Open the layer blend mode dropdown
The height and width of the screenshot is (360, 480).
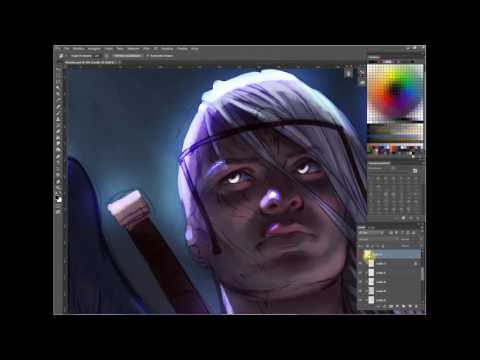tap(378, 239)
